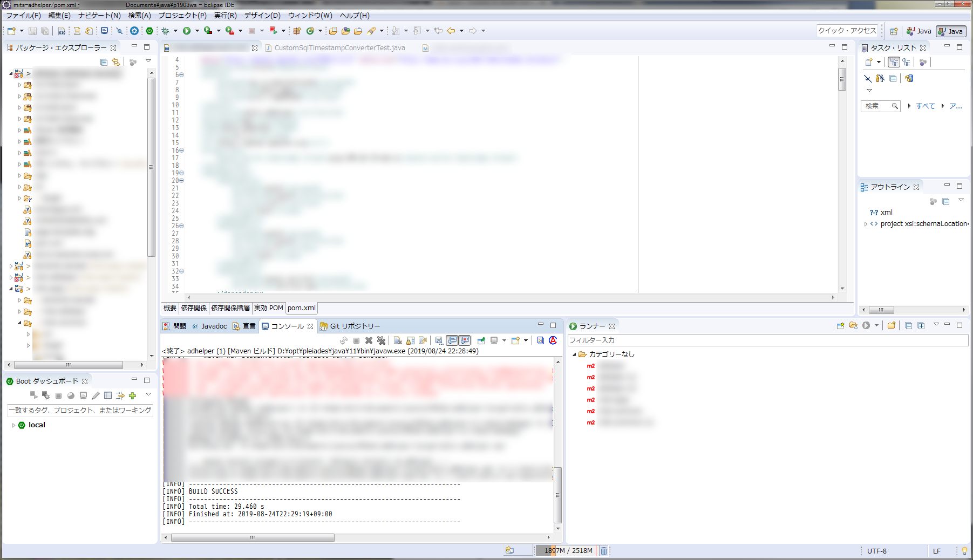Click the Runner フィルター入力 field

click(768, 340)
